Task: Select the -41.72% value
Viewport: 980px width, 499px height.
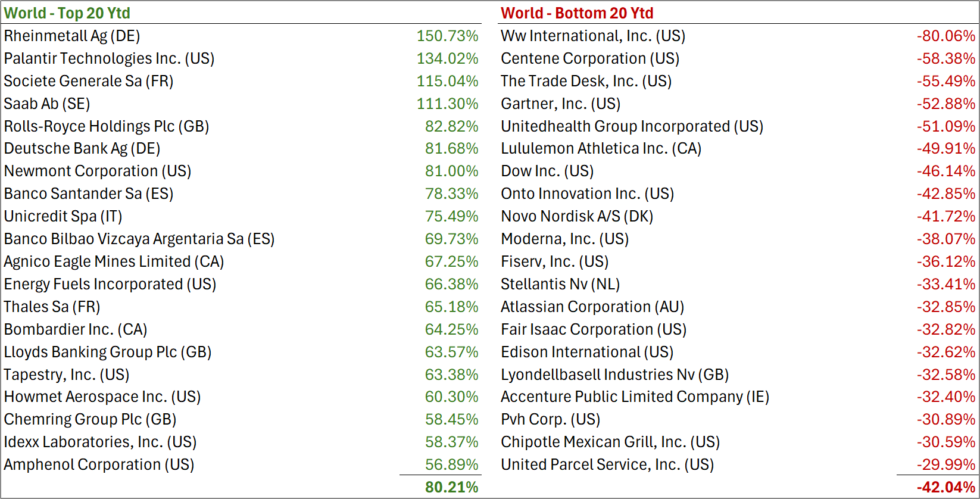Action: [946, 216]
